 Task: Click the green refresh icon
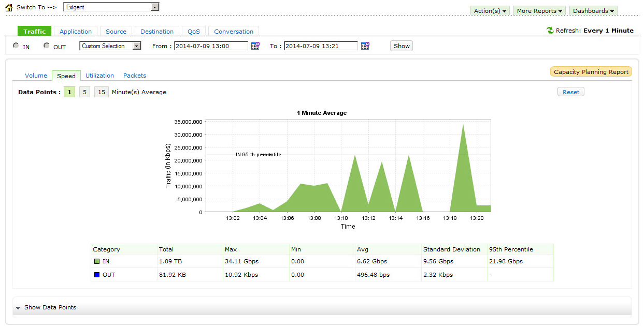[550, 31]
